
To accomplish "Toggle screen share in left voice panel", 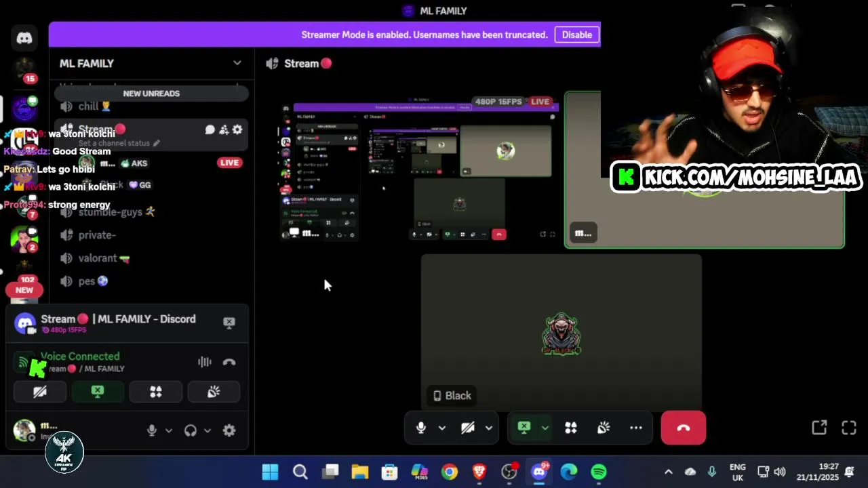I will pos(98,392).
